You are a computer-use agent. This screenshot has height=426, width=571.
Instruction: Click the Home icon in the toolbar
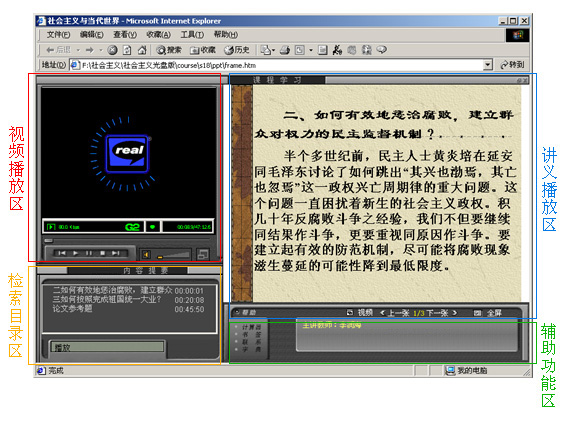(142, 50)
